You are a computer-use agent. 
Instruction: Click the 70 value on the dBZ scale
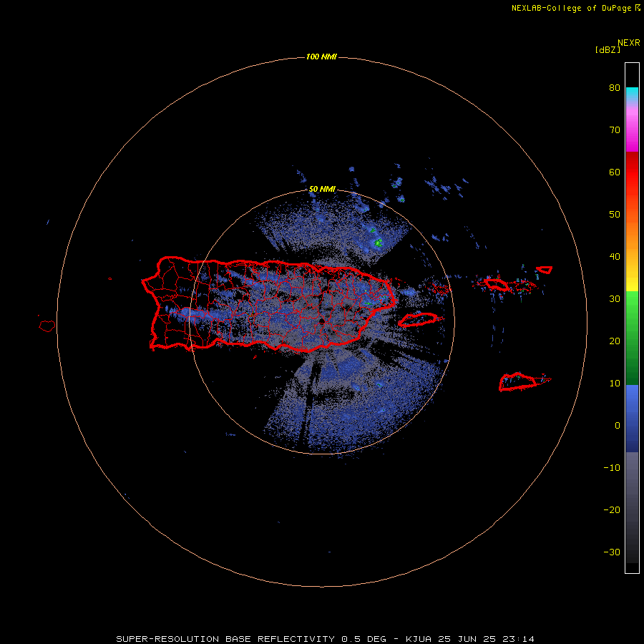(615, 130)
